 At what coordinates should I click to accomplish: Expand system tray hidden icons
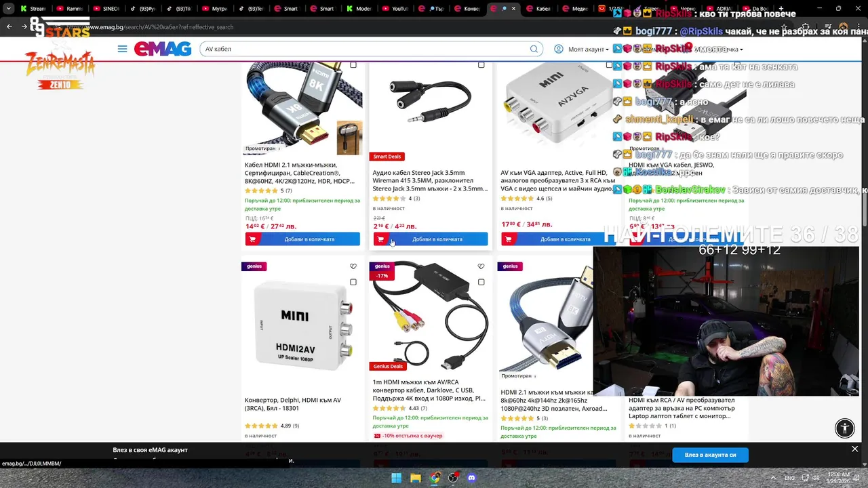774,478
